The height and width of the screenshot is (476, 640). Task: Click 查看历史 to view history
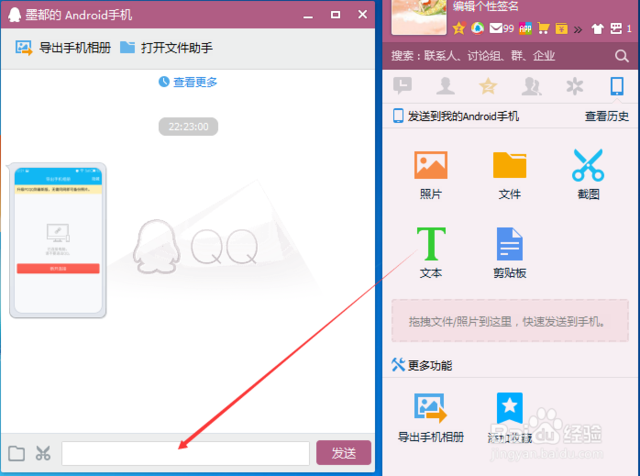pyautogui.click(x=607, y=116)
